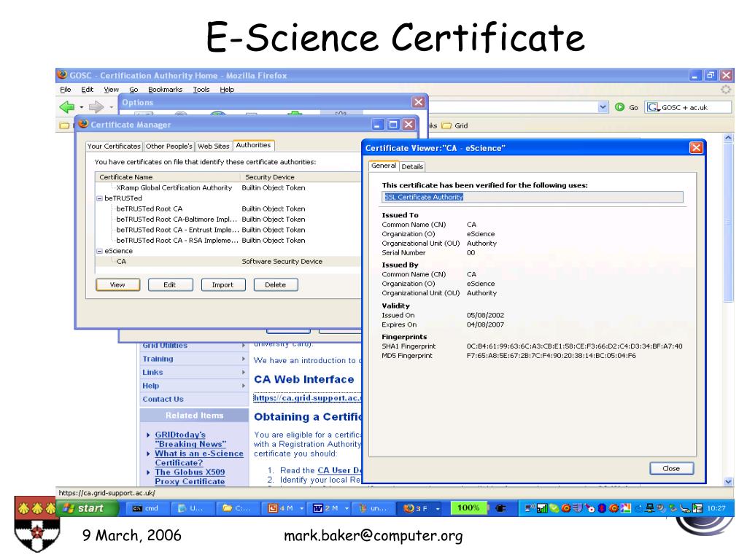Image resolution: width=747 pixels, height=560 pixels.
Task: Select the Authorities tab
Action: (253, 145)
